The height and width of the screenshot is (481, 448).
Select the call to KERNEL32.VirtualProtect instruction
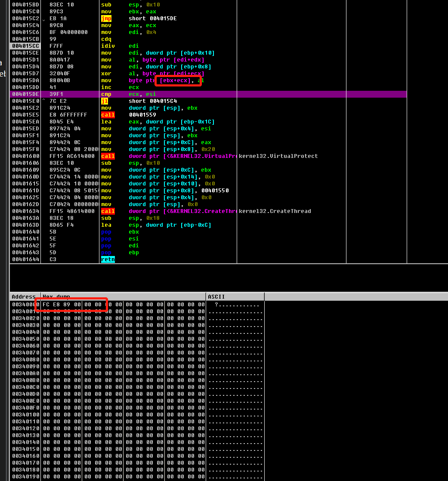(168, 156)
